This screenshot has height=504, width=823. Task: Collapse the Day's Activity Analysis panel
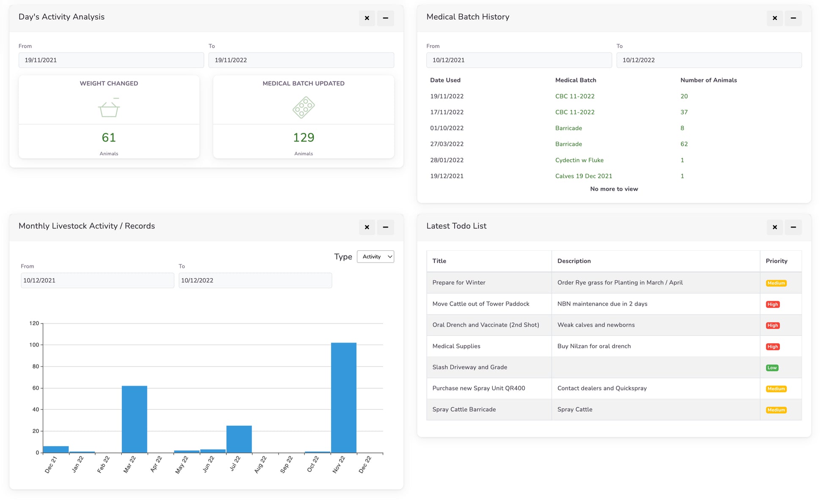(385, 18)
